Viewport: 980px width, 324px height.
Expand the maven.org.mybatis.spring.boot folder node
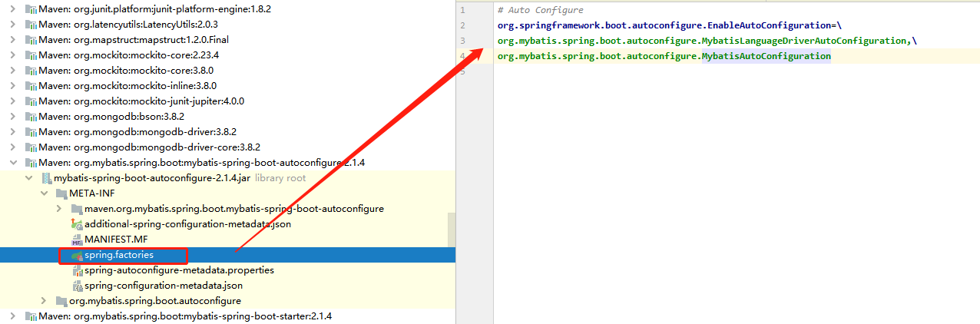[x=59, y=209]
